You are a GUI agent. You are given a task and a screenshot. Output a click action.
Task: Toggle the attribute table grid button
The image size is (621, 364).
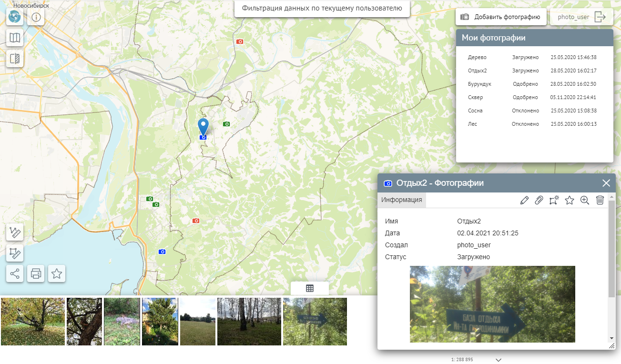coord(310,288)
